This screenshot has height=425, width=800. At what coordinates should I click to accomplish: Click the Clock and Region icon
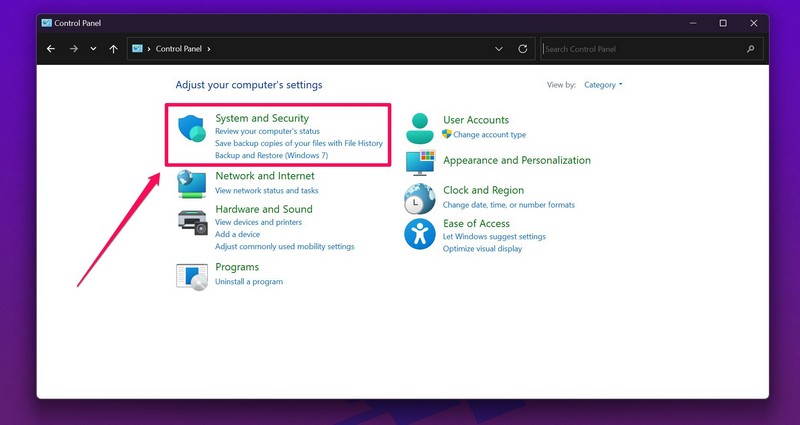coord(419,198)
